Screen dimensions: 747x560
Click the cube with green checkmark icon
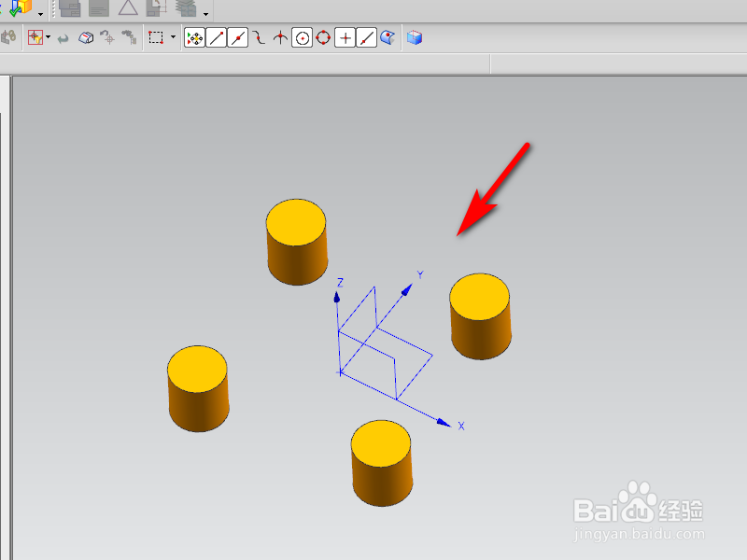[21, 7]
